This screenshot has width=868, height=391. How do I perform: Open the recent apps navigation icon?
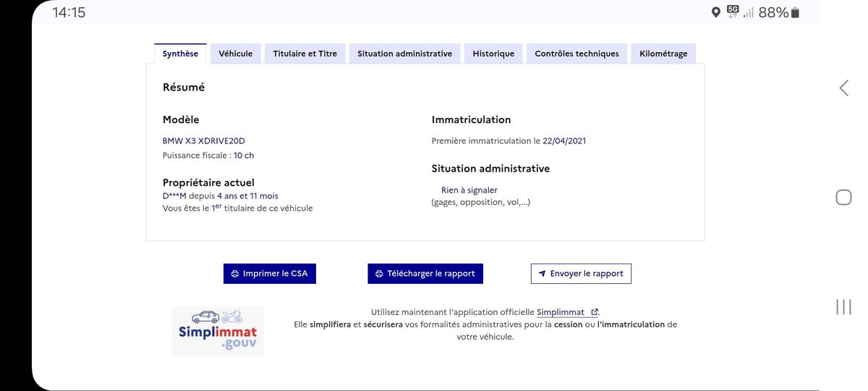coord(843,307)
